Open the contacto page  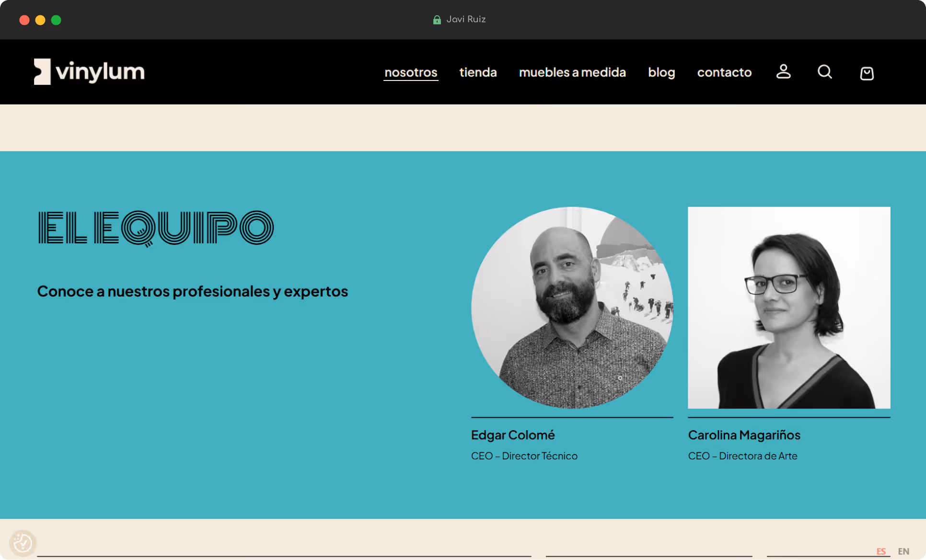(724, 72)
